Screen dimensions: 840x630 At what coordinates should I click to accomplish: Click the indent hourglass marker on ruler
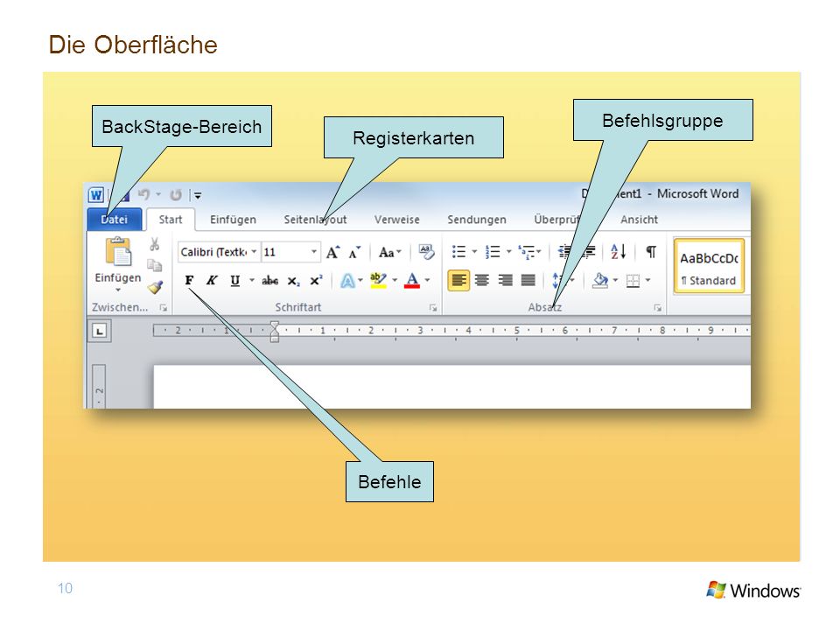point(274,331)
